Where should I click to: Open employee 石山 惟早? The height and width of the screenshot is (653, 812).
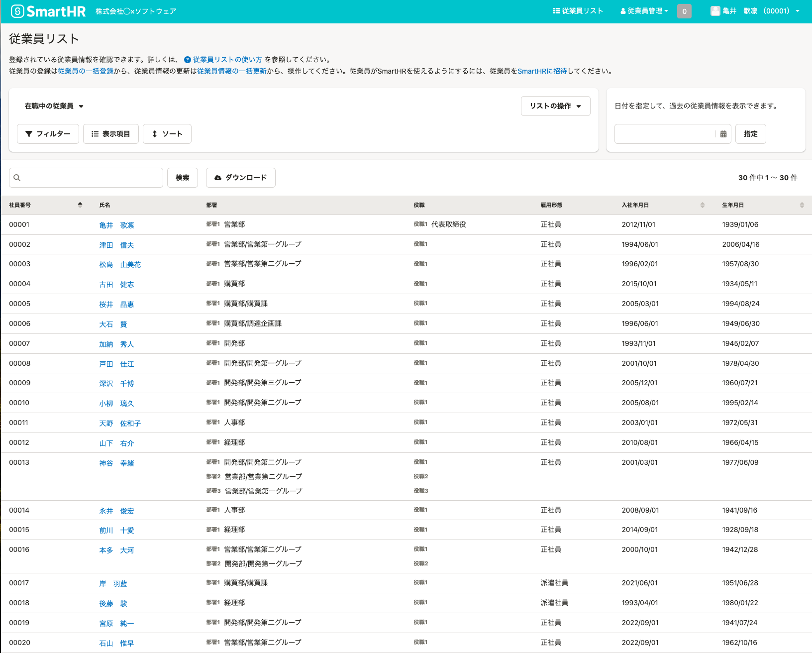point(116,644)
